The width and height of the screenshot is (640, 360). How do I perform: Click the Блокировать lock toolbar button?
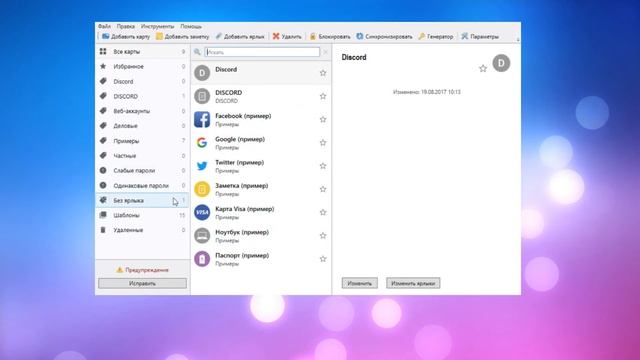pos(330,36)
